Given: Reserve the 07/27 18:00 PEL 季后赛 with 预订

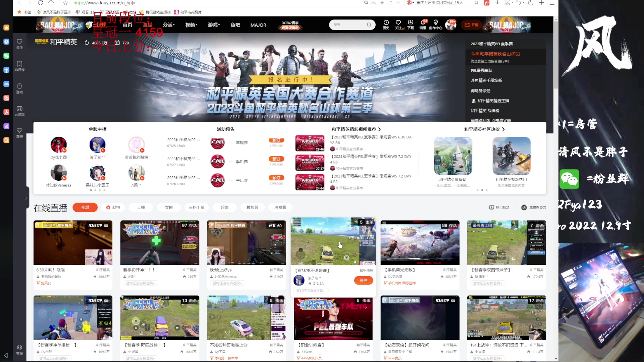Looking at the screenshot, I should pos(276,159).
